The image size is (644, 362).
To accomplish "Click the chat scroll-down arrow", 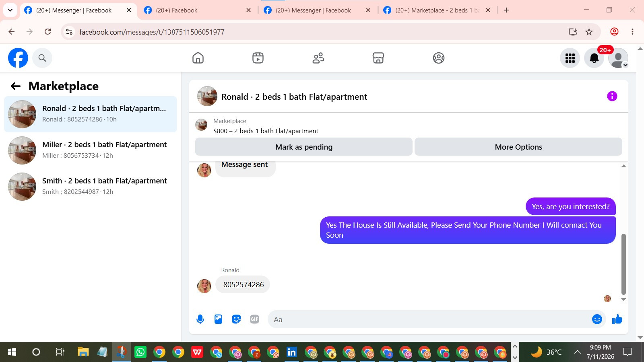I will (623, 299).
